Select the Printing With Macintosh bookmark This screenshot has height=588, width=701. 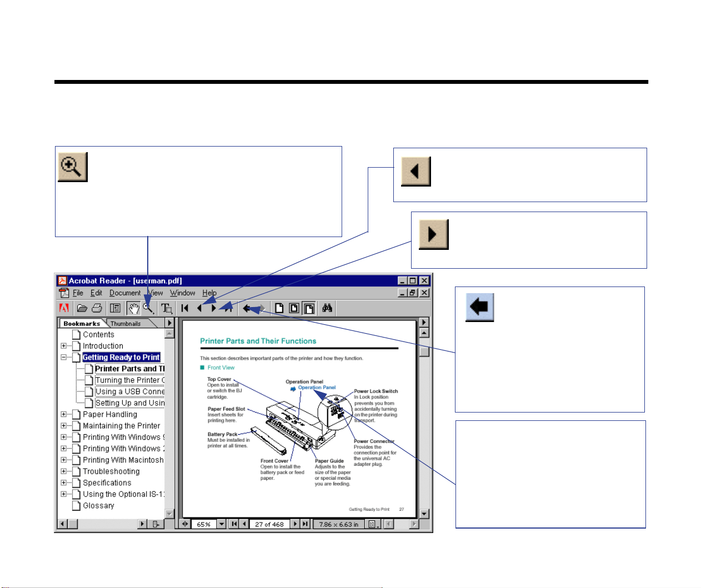[x=123, y=460]
